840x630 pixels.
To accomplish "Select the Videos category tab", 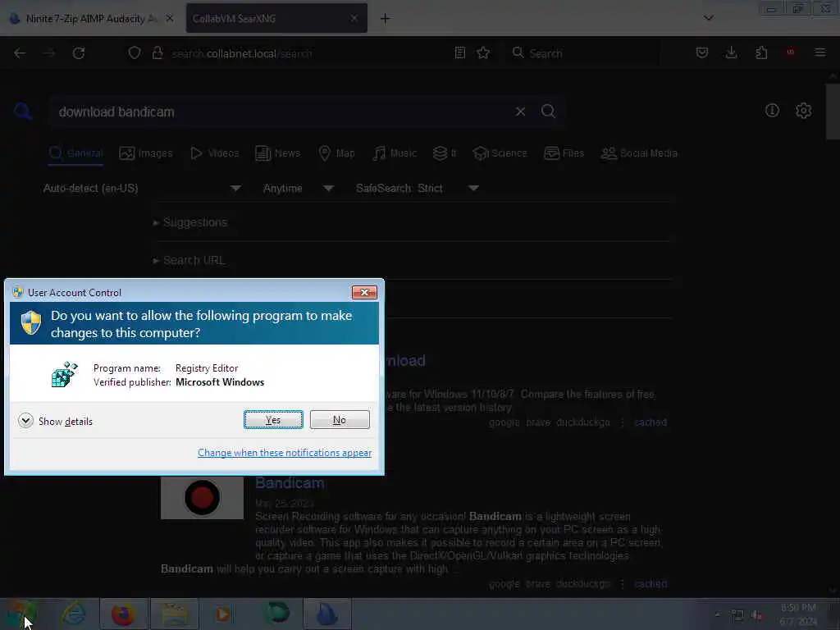I will pyautogui.click(x=214, y=153).
